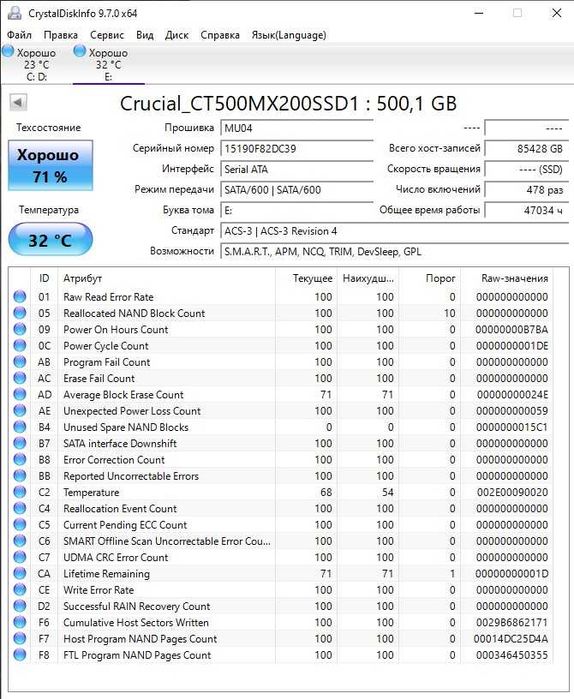Open the Вид menu
Screen dimensions: 574x699
pos(144,35)
